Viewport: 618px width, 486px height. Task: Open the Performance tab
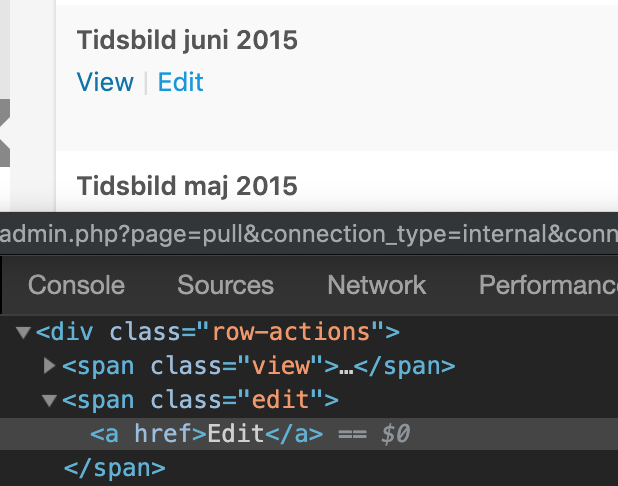coord(548,285)
